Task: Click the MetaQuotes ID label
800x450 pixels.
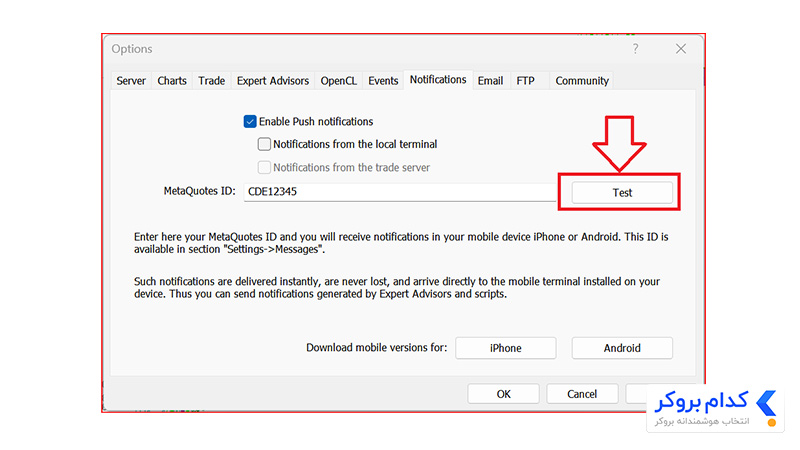Action: pyautogui.click(x=199, y=191)
